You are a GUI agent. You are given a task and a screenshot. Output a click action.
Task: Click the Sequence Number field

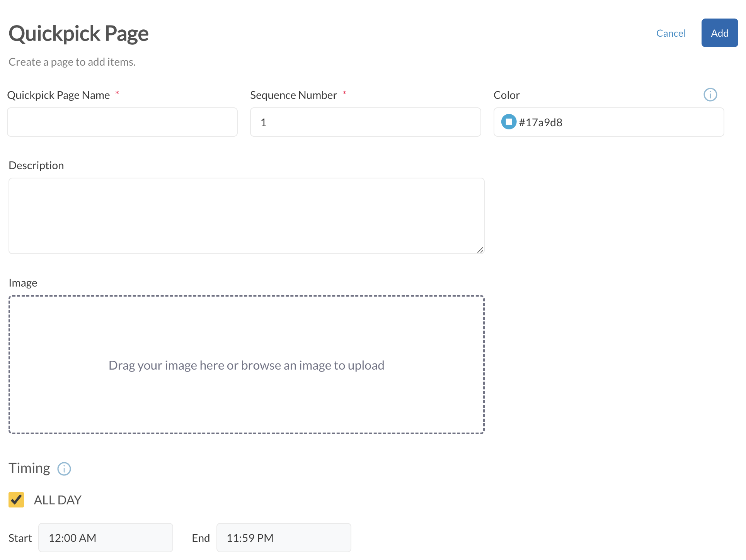[x=365, y=122]
